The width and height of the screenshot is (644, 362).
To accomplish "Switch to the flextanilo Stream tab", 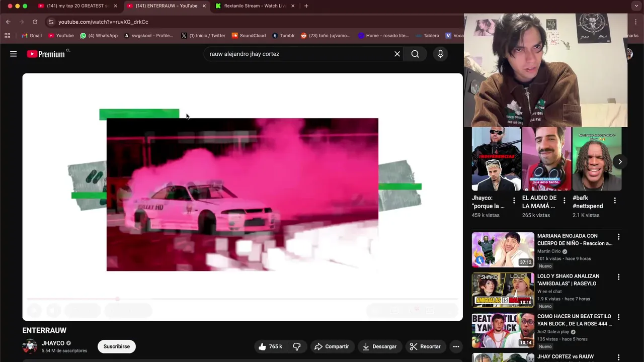I will [255, 6].
